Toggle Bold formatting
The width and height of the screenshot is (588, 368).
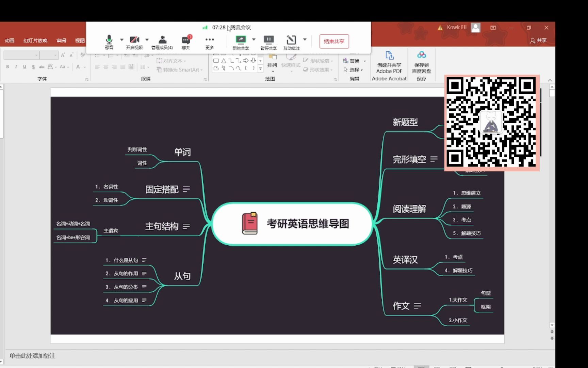(x=7, y=67)
